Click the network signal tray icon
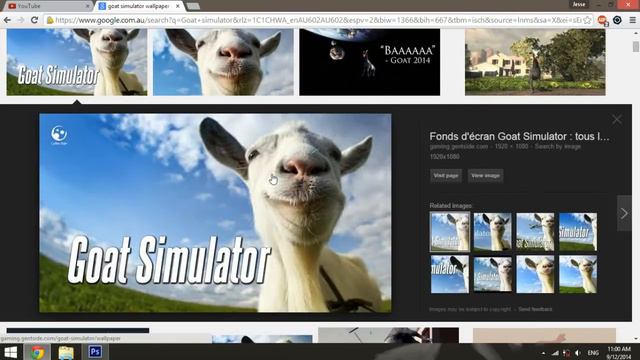640x360 pixels. (x=555, y=353)
